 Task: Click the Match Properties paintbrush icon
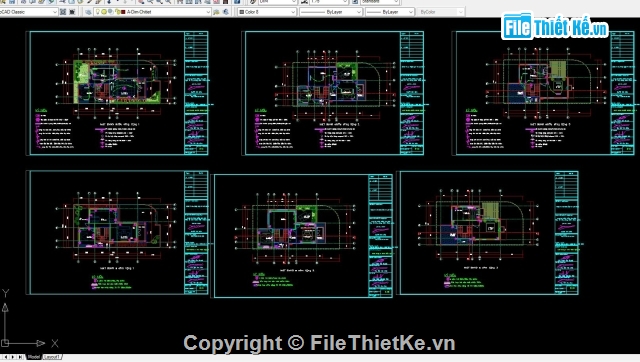89,2
